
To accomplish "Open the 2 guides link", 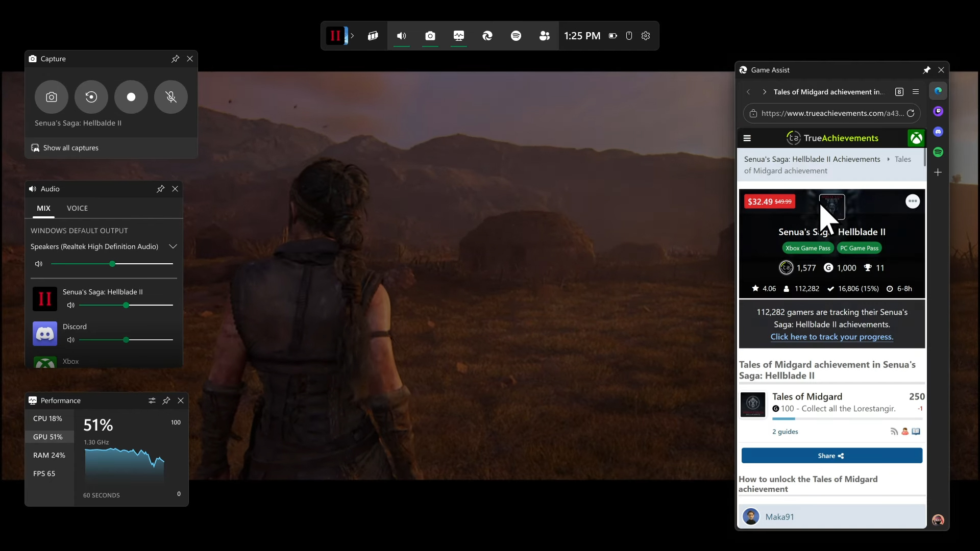I will [x=785, y=432].
